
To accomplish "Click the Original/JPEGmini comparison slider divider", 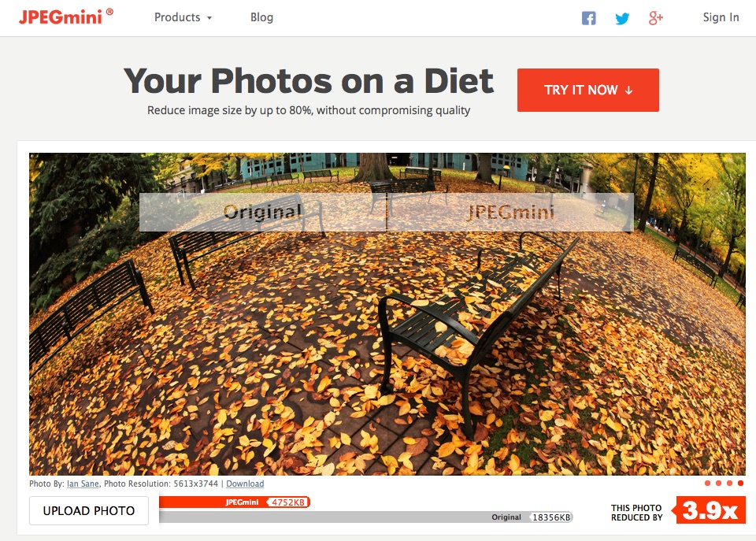I will [x=387, y=212].
